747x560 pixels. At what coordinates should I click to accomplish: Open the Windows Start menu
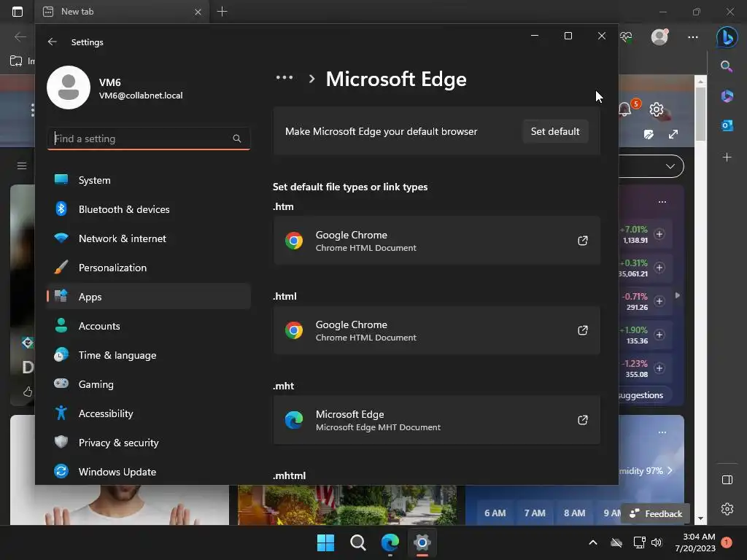(326, 542)
